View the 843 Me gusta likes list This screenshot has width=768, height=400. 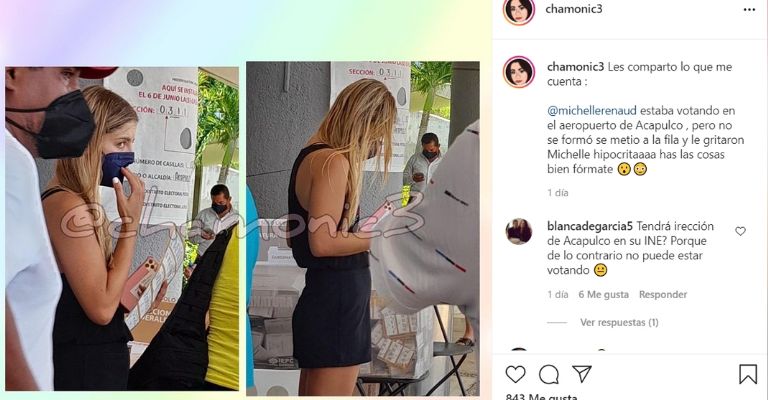click(x=541, y=396)
